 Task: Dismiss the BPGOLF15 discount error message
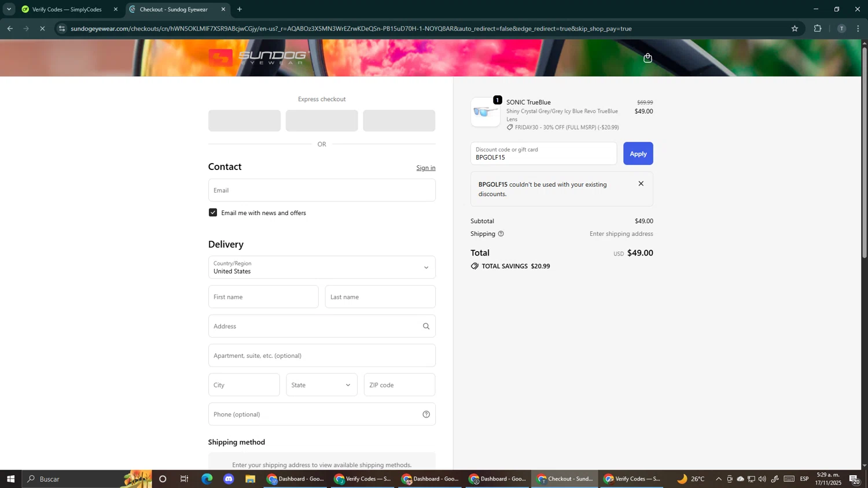pyautogui.click(x=641, y=184)
